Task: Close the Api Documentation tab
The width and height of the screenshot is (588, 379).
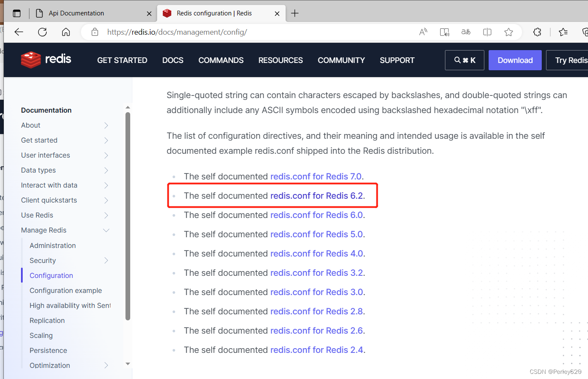Action: click(x=149, y=14)
